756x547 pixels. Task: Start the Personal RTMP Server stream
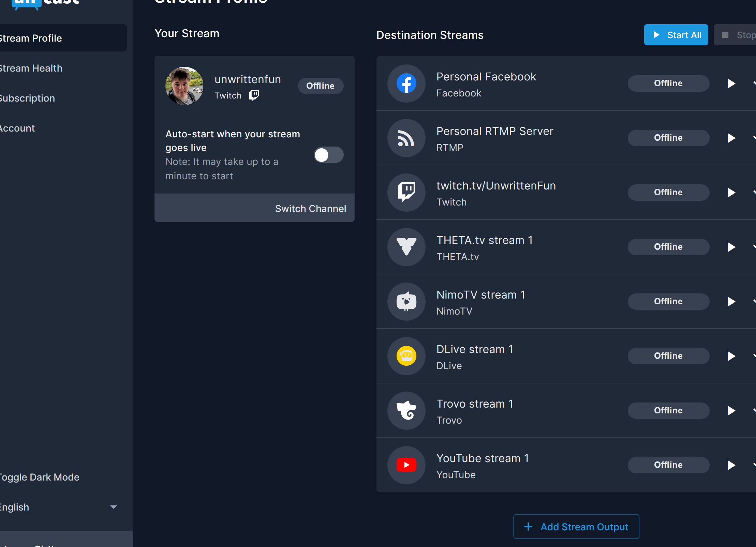pyautogui.click(x=731, y=138)
